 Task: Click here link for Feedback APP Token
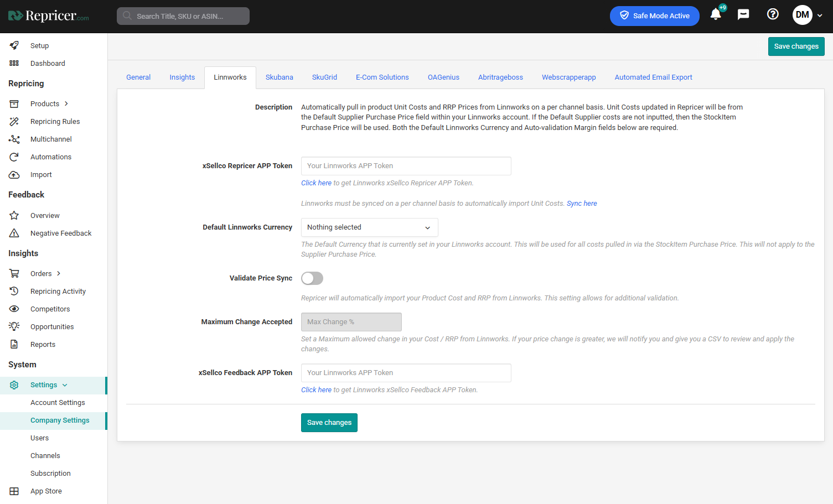pyautogui.click(x=316, y=390)
